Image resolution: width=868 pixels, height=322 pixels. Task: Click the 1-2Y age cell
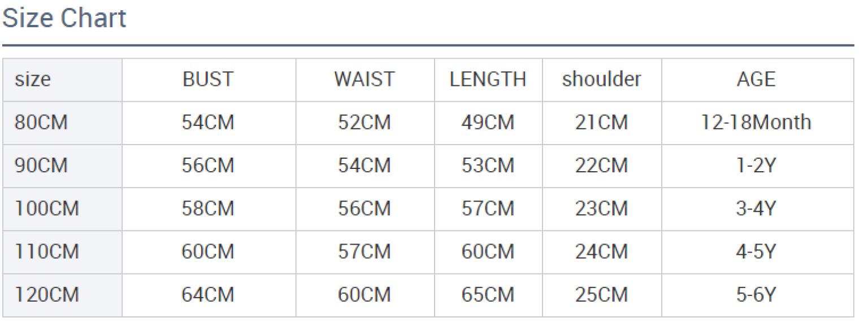(756, 166)
